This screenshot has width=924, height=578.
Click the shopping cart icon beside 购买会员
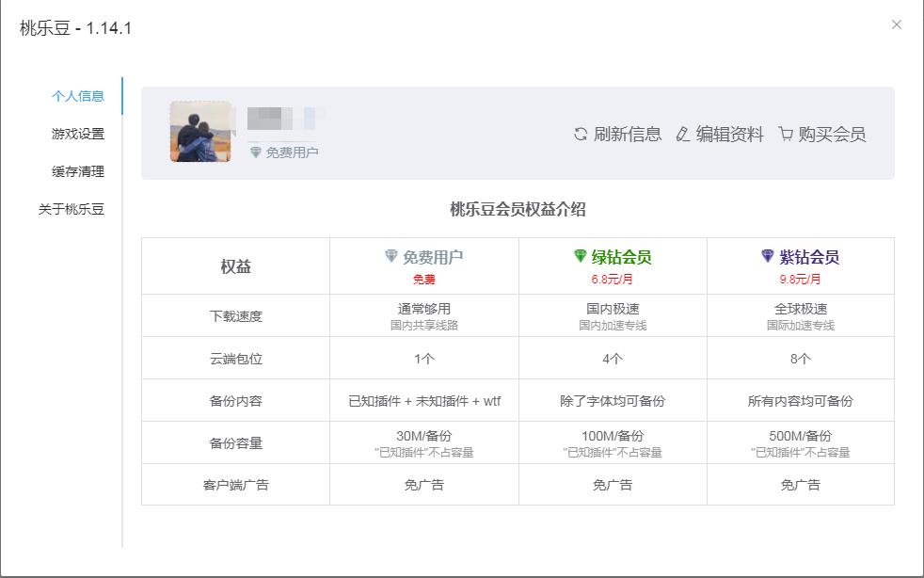pos(785,135)
